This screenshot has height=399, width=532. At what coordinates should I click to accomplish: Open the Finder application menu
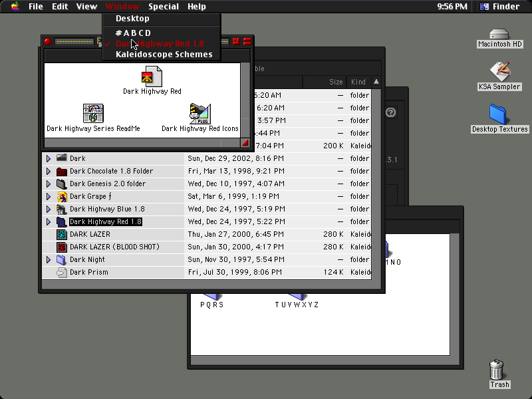tap(501, 7)
